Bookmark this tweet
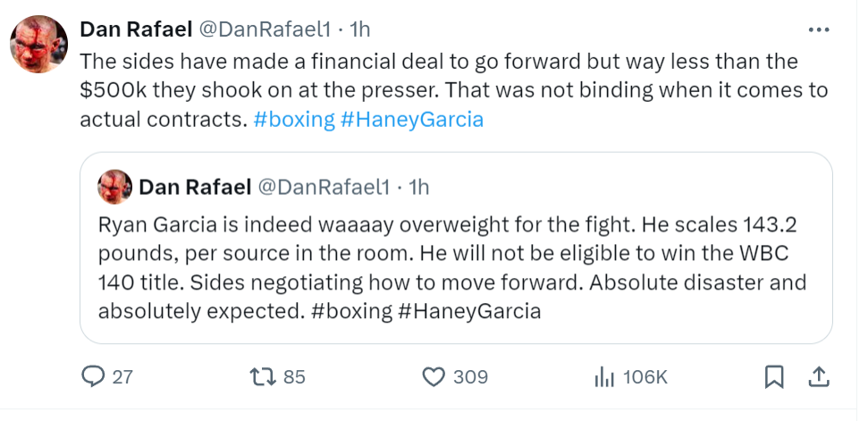Viewport: 868px width, 421px height. pos(775,376)
